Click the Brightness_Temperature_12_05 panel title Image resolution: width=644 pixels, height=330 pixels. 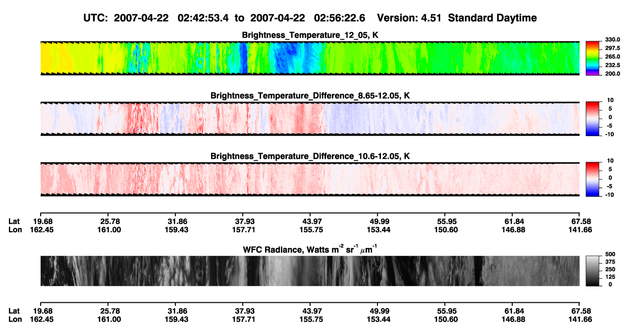[310, 35]
